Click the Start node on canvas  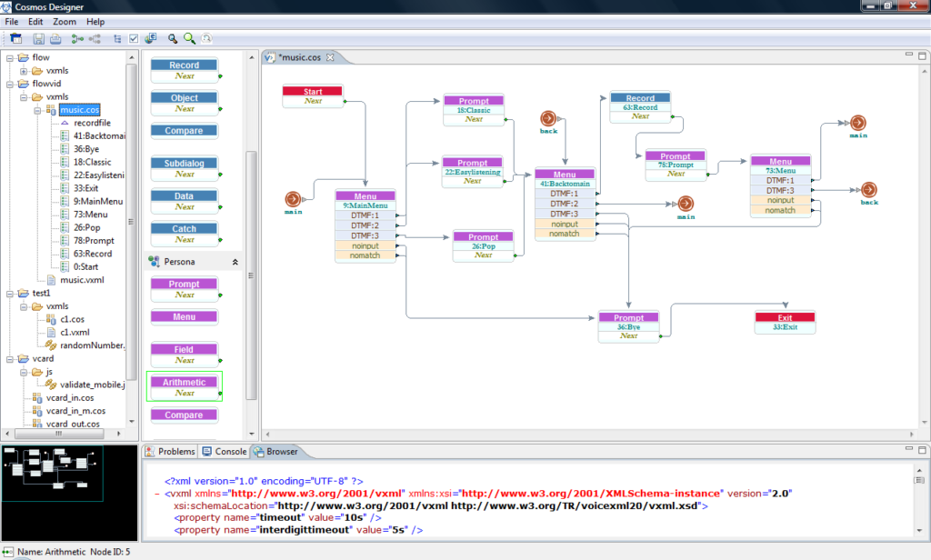click(x=313, y=95)
